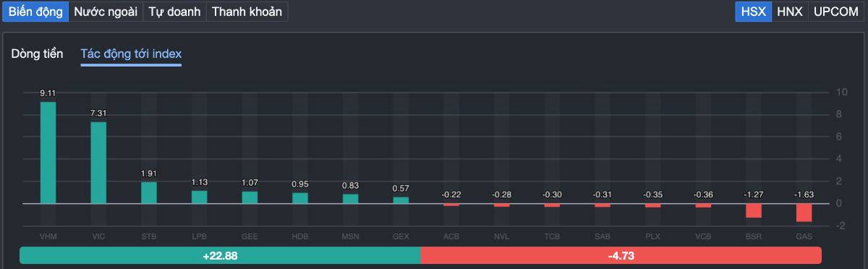The image size is (868, 269).
Task: Switch to the HNX exchange
Action: tap(790, 12)
